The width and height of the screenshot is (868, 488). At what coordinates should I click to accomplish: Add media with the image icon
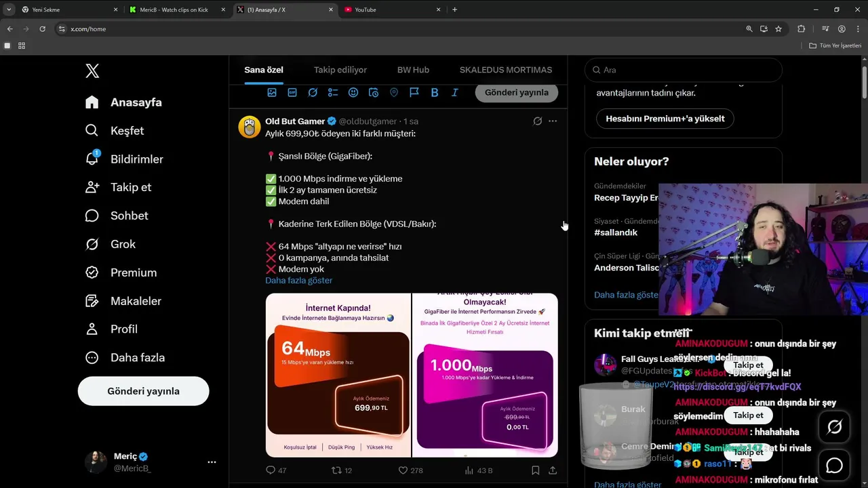272,92
